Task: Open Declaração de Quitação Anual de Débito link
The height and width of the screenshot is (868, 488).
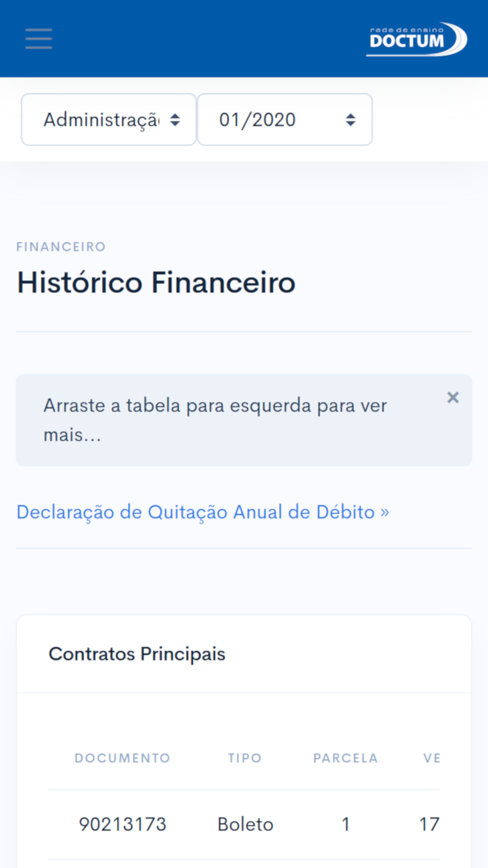Action: point(203,512)
